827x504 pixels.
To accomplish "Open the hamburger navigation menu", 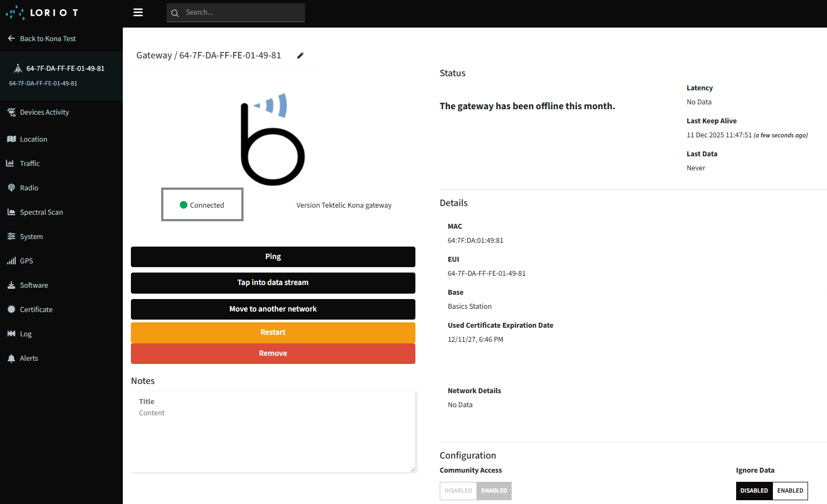I will pyautogui.click(x=138, y=12).
